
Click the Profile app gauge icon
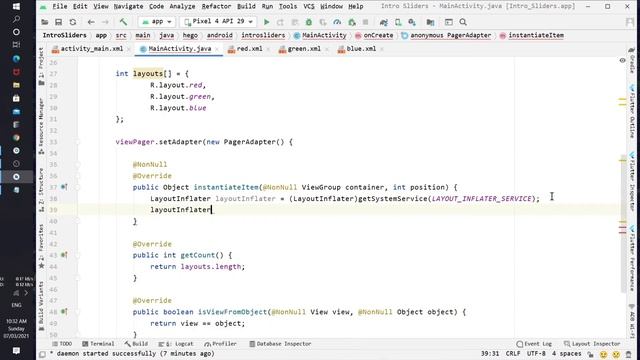[337, 22]
